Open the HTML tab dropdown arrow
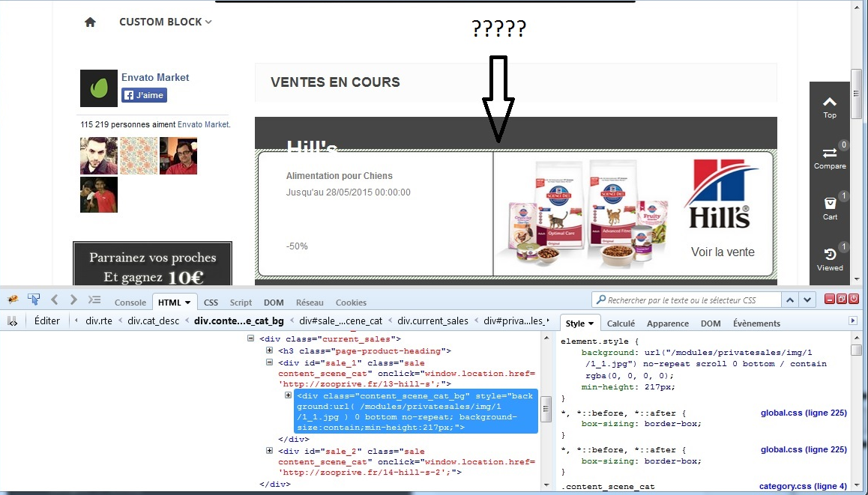Image resolution: width=868 pixels, height=495 pixels. pyautogui.click(x=188, y=303)
